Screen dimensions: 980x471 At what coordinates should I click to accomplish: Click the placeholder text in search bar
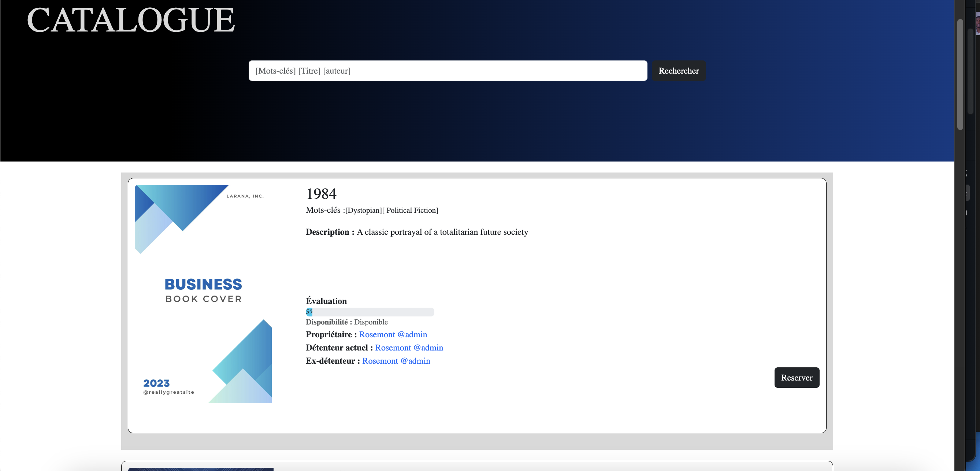click(303, 71)
